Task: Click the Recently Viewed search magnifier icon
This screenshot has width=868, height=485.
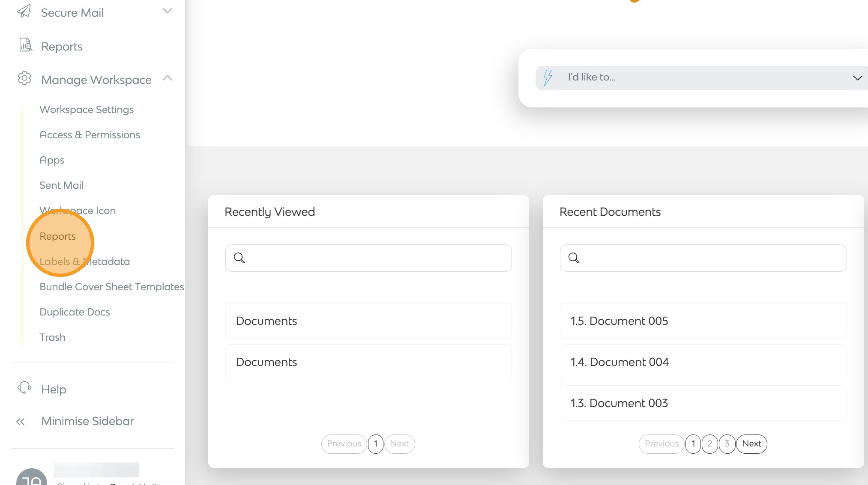Action: click(x=239, y=258)
